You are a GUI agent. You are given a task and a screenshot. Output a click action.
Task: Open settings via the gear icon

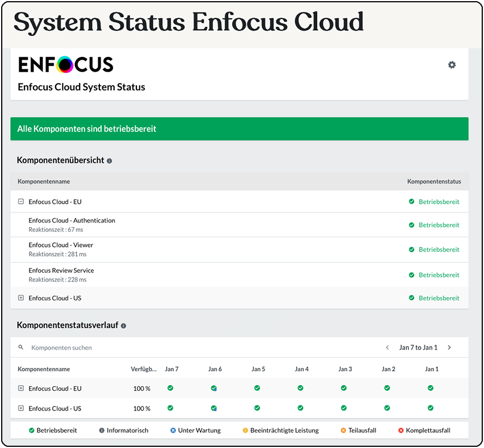tap(452, 65)
